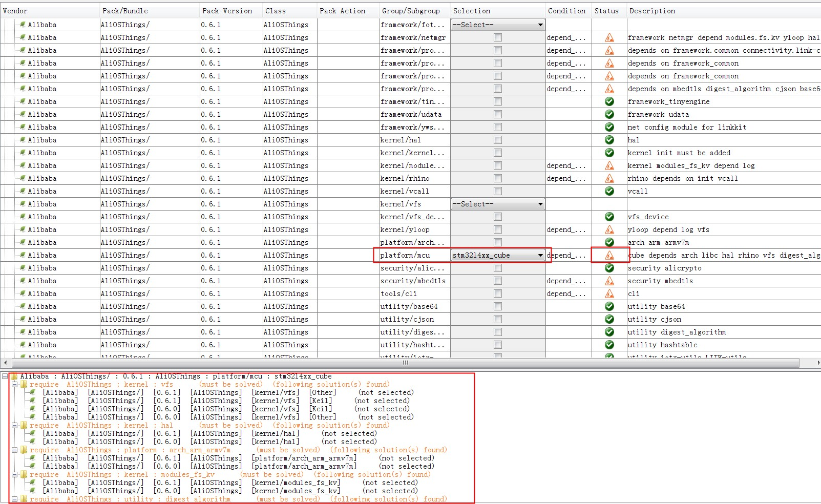Image resolution: width=821 pixels, height=504 pixels.
Task: Collapse the 'require AliOSThings : kernel : vfs' node
Action: point(15,385)
